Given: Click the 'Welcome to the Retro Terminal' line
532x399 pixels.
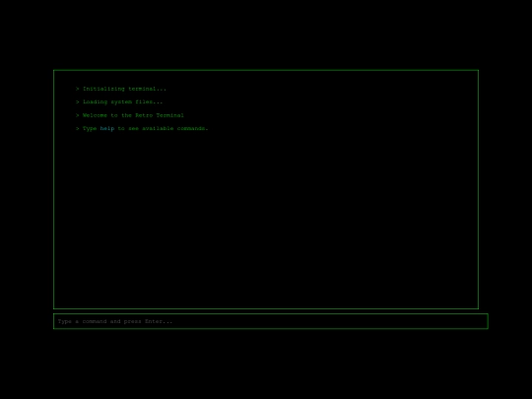Looking at the screenshot, I should [x=130, y=115].
